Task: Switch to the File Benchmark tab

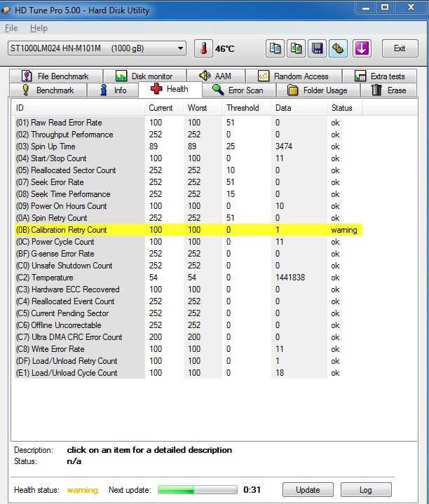Action: [56, 76]
